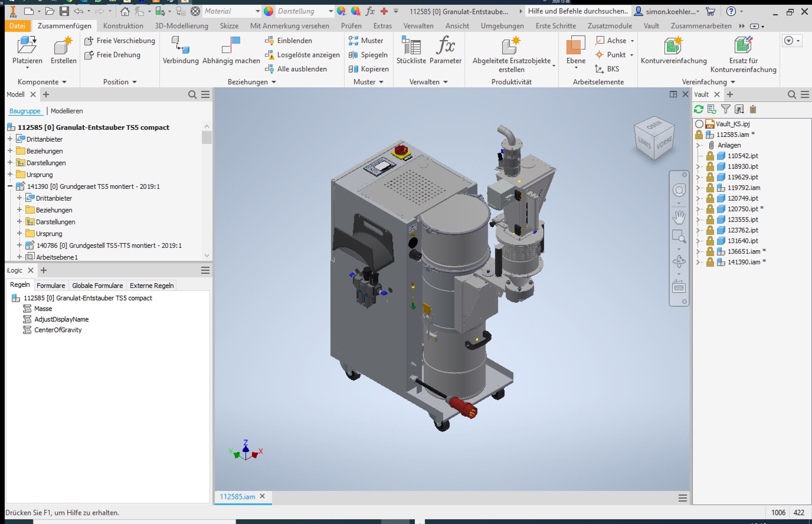Viewport: 812px width, 524px height.
Task: Expand the Drittanbieter tree node
Action: click(x=10, y=139)
